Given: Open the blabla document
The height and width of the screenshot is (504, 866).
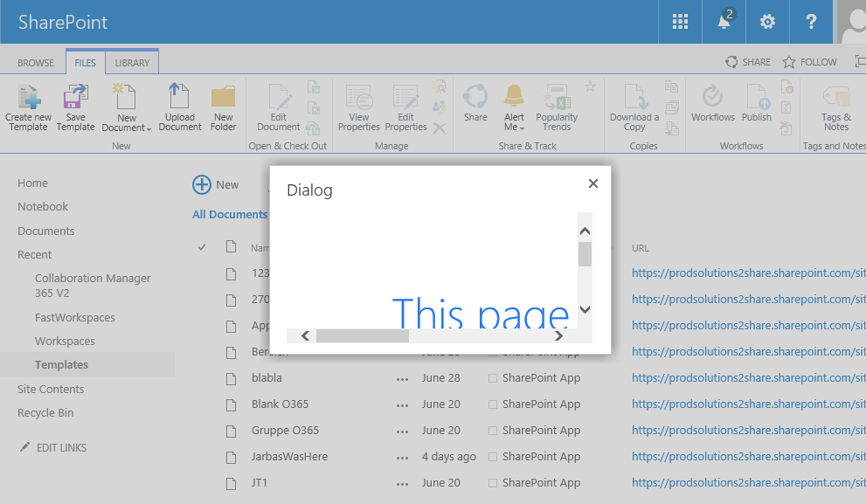Looking at the screenshot, I should point(267,377).
